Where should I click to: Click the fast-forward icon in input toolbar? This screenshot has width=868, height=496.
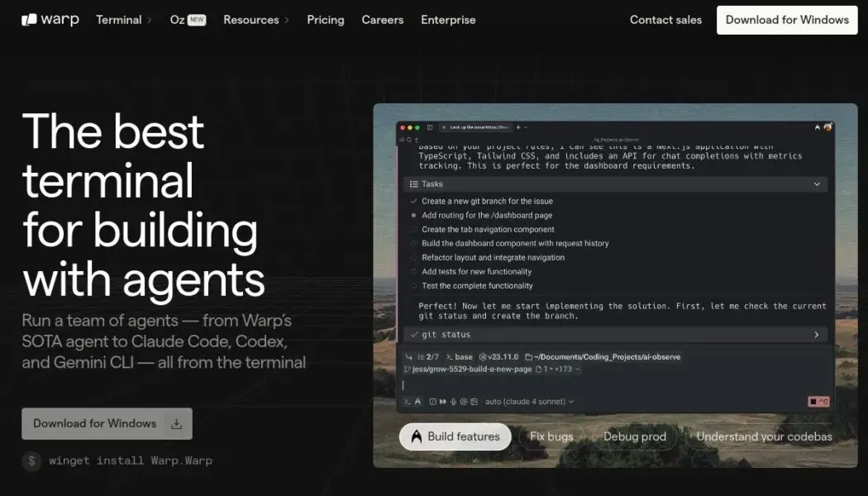[443, 401]
